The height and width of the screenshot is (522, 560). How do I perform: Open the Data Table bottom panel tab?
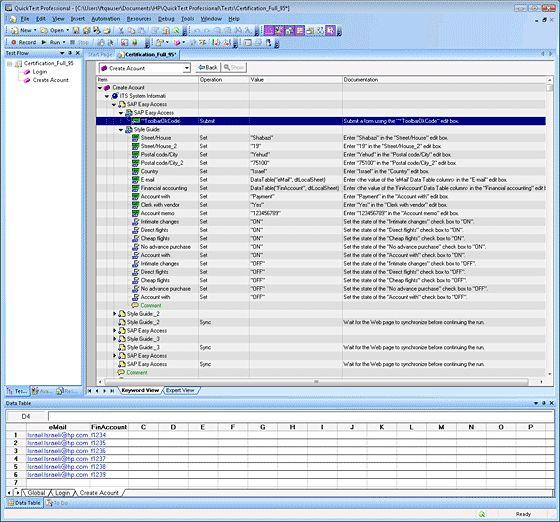(24, 503)
